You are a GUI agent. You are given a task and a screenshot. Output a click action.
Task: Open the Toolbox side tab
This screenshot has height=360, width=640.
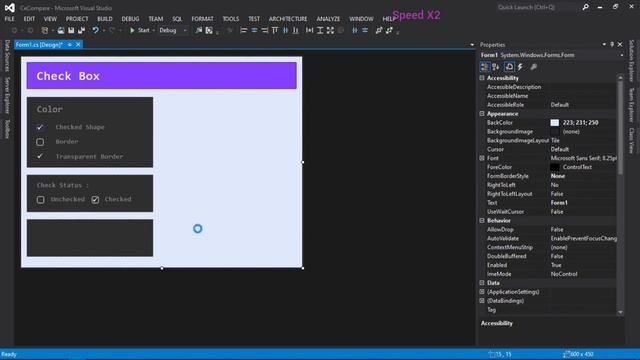point(7,129)
